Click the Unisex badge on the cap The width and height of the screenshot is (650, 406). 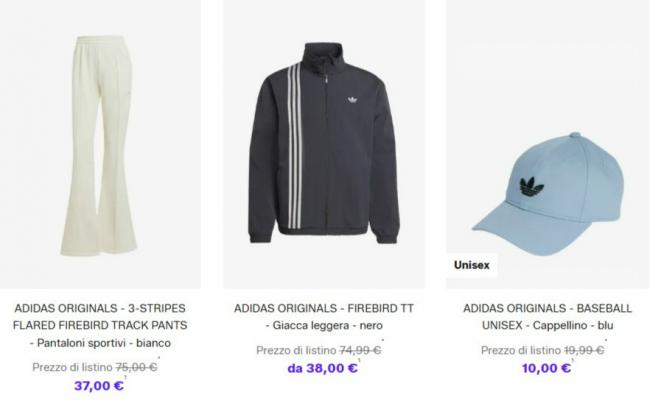pos(472,265)
